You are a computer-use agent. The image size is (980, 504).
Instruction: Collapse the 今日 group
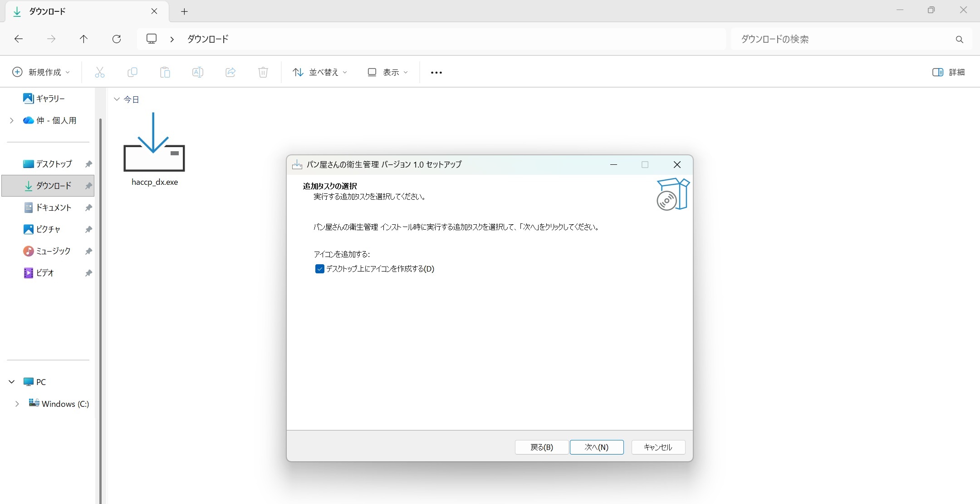pos(116,99)
